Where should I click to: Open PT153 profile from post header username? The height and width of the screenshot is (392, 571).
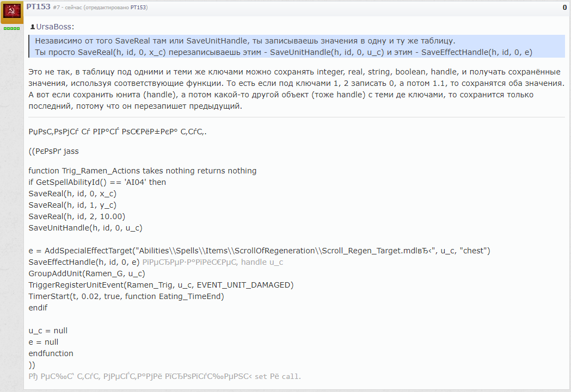38,7
